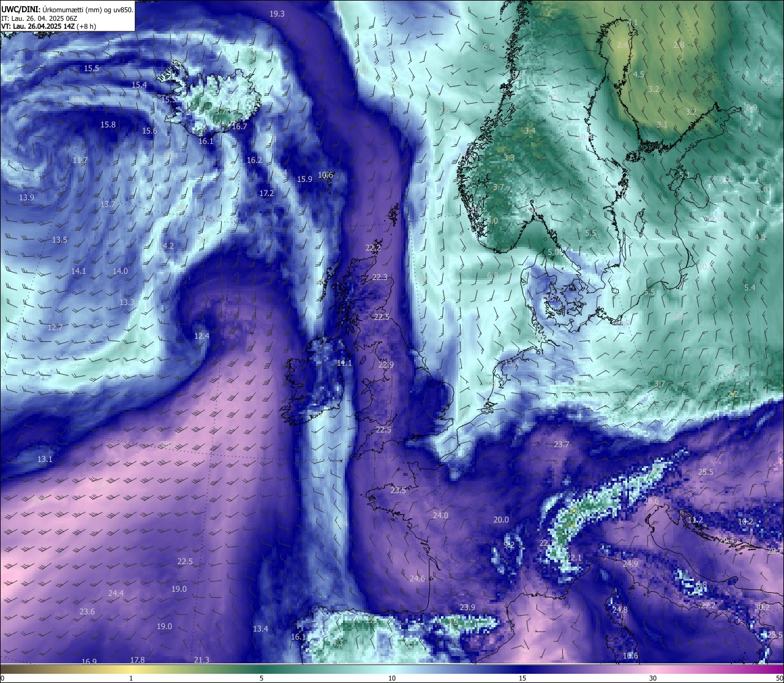
Task: Click the map value 24.9
Action: (630, 564)
